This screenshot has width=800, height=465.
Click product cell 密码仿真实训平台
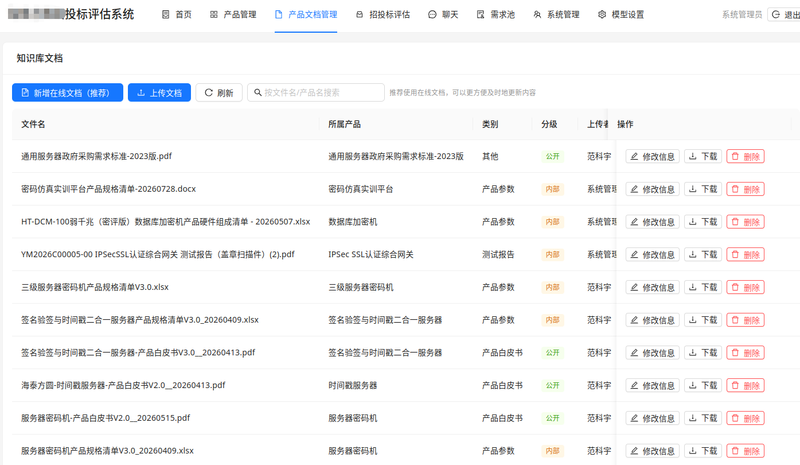(361, 189)
